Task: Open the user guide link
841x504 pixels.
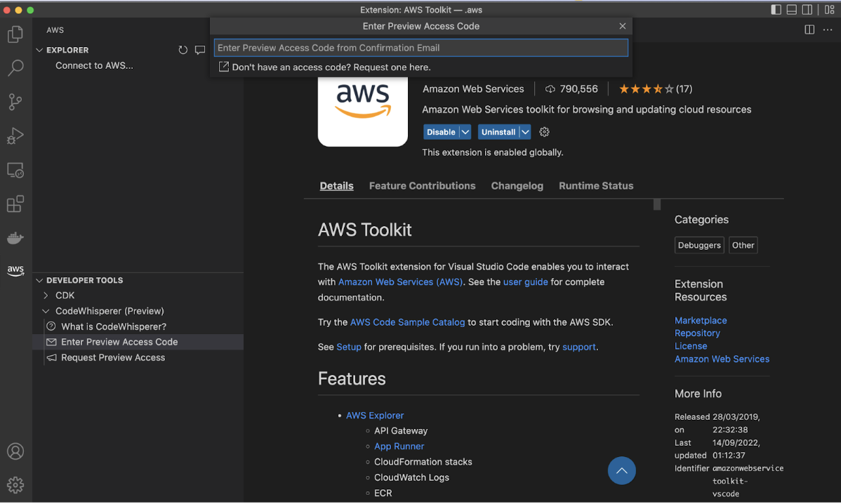Action: 526,282
